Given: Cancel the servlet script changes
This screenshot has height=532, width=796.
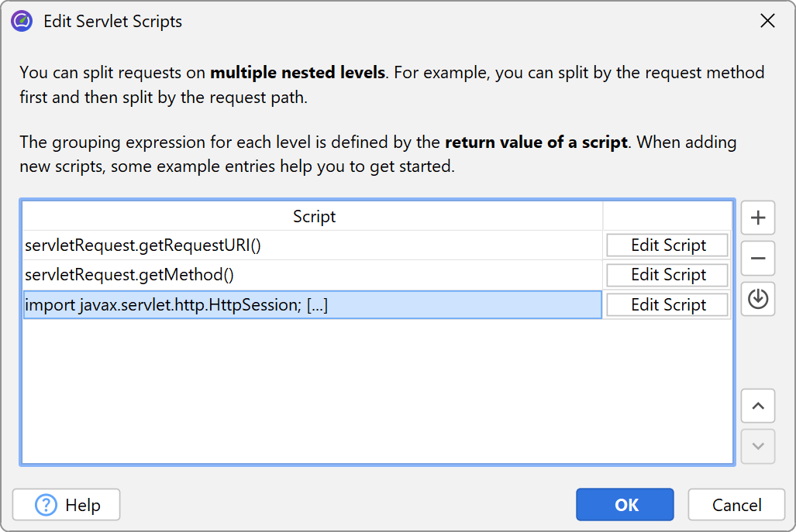Looking at the screenshot, I should (x=736, y=505).
